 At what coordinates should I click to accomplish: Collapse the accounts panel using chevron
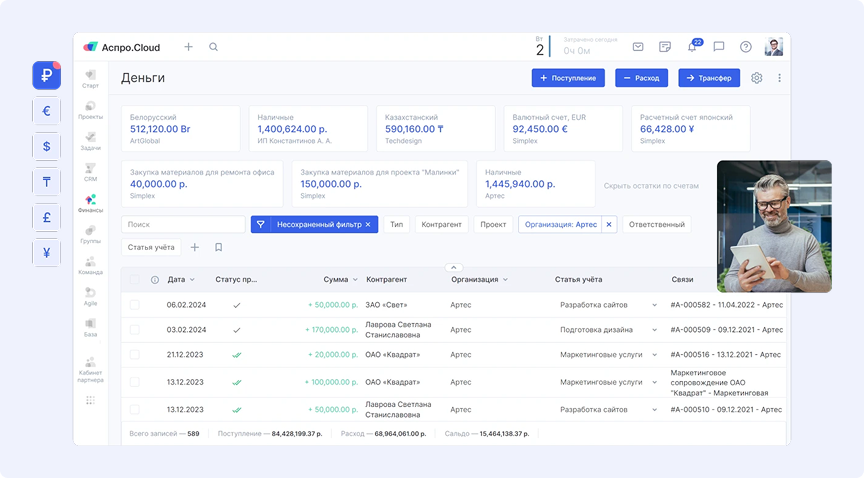coord(453,267)
